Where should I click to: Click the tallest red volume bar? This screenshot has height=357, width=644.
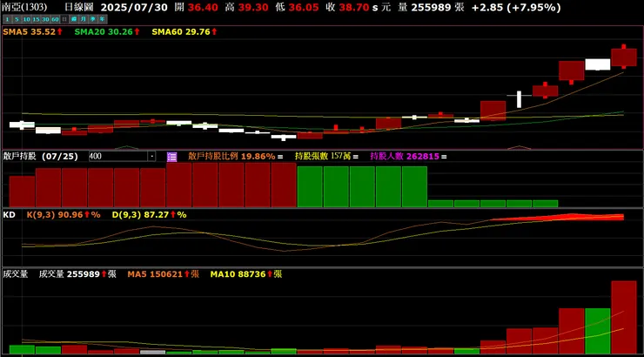(624, 317)
